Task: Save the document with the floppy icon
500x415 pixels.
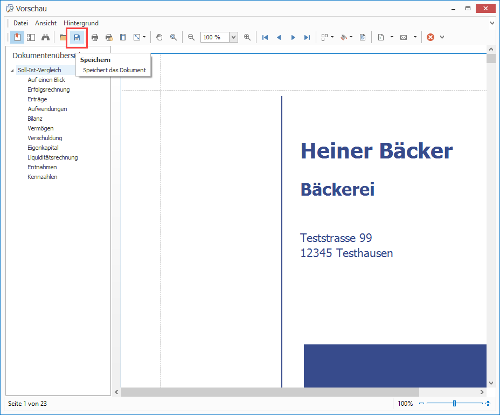Action: 77,37
